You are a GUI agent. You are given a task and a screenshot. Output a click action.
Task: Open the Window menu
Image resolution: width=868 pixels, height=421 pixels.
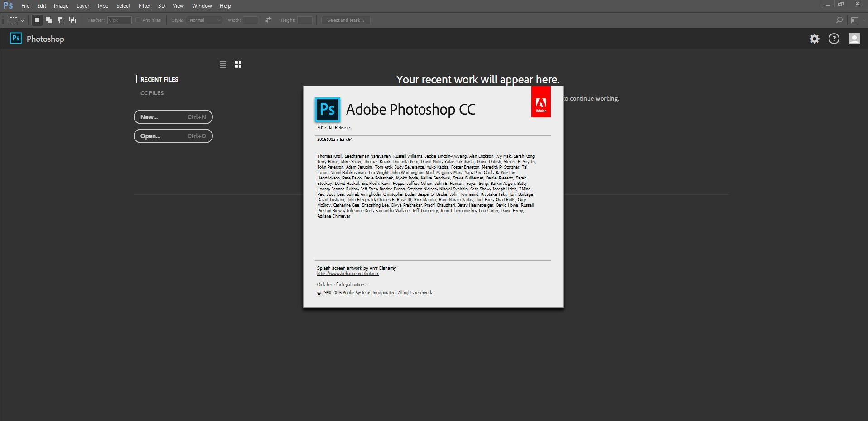pyautogui.click(x=202, y=6)
